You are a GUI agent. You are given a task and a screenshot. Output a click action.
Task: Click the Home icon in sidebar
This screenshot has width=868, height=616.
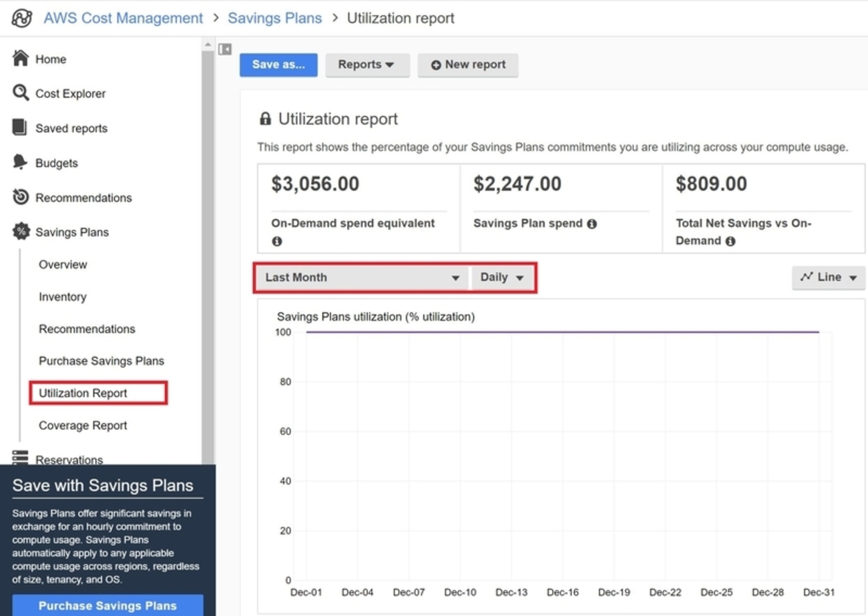coord(21,59)
